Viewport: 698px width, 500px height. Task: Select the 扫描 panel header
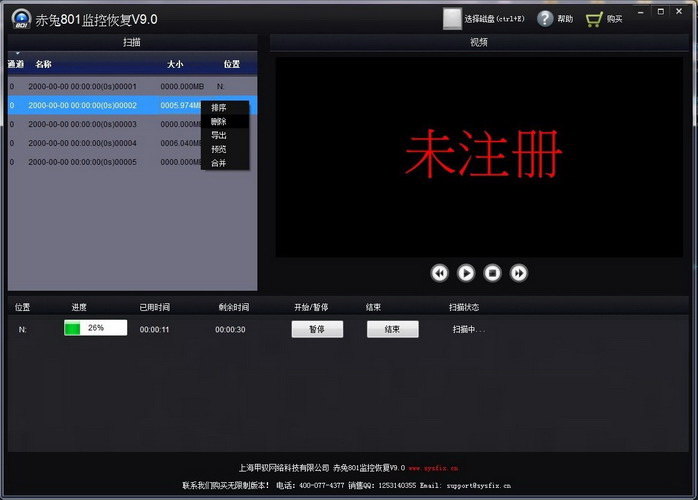132,42
